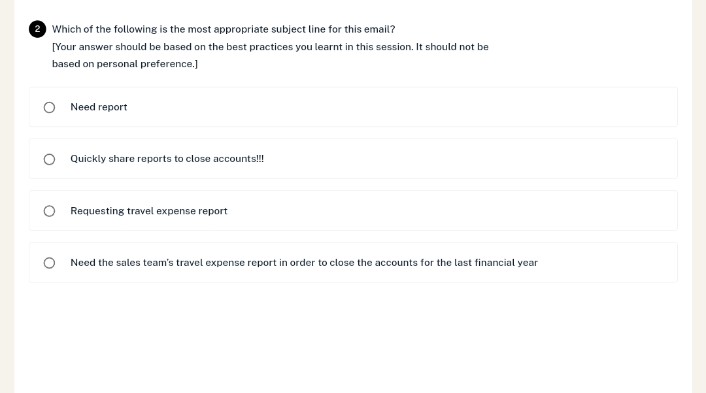The width and height of the screenshot is (706, 393).
Task: Click the beige margin on the right edge
Action: 699,196
